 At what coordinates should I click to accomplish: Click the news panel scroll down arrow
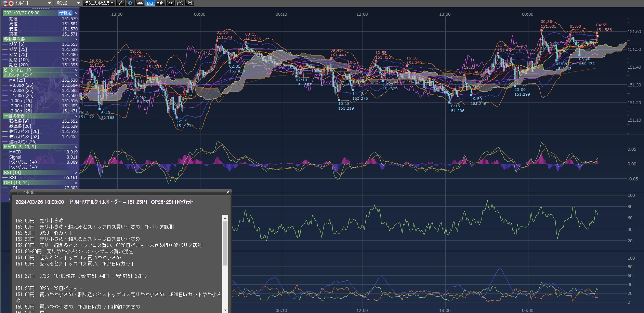pyautogui.click(x=225, y=310)
